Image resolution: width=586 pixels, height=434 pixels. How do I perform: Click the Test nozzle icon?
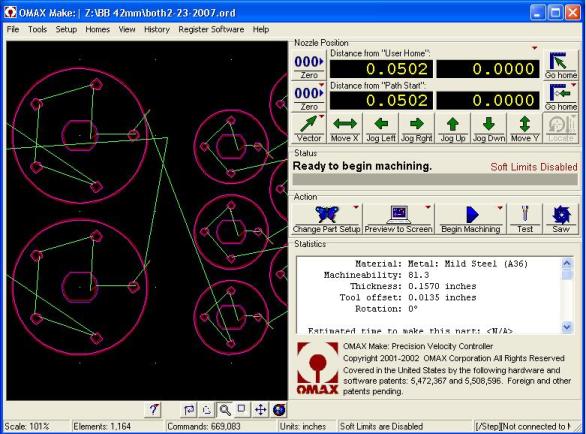click(525, 214)
